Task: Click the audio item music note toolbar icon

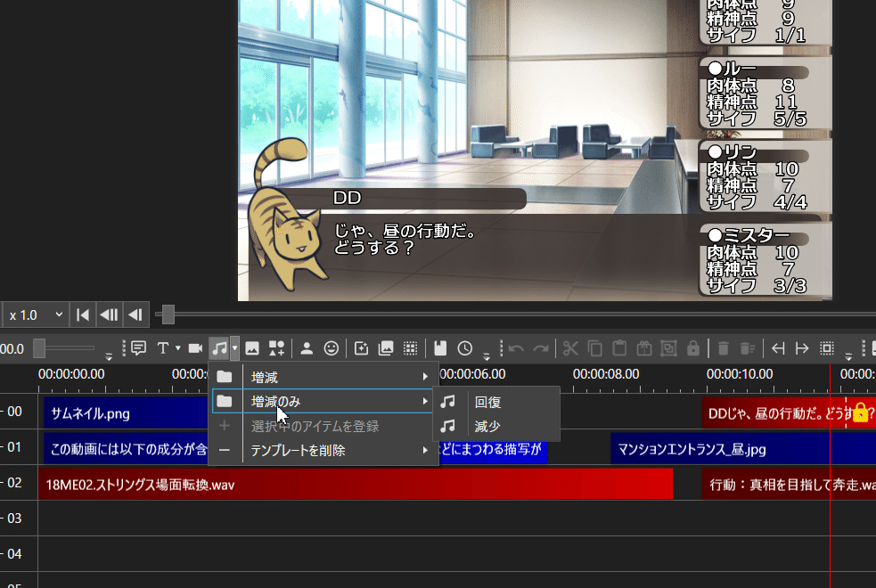Action: pyautogui.click(x=219, y=348)
